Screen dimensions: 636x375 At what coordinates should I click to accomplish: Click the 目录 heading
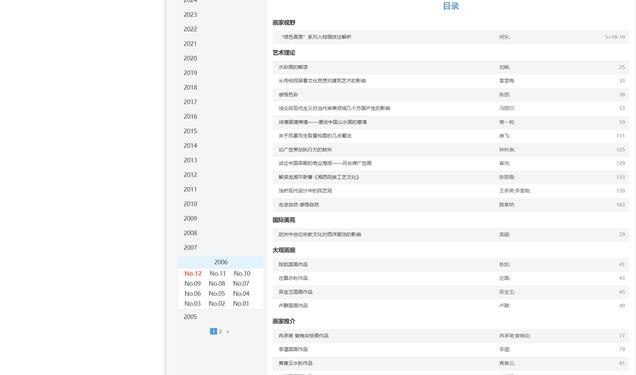pos(451,6)
